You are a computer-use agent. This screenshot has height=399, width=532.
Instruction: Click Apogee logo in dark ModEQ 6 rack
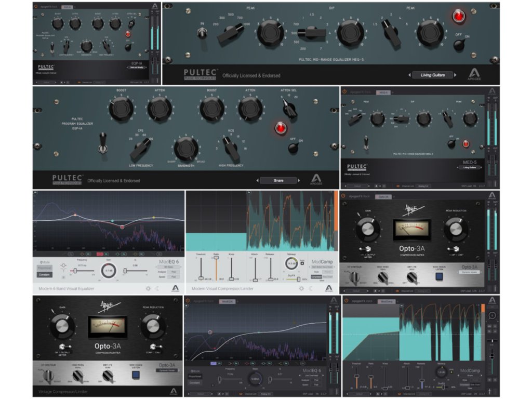coord(334,300)
